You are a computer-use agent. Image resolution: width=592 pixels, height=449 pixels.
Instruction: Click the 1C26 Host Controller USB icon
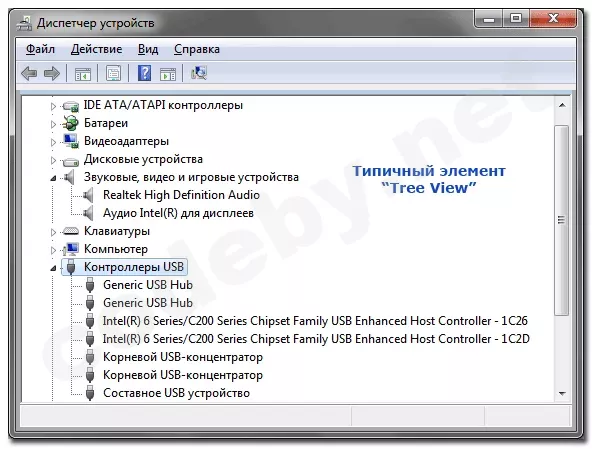click(x=90, y=321)
